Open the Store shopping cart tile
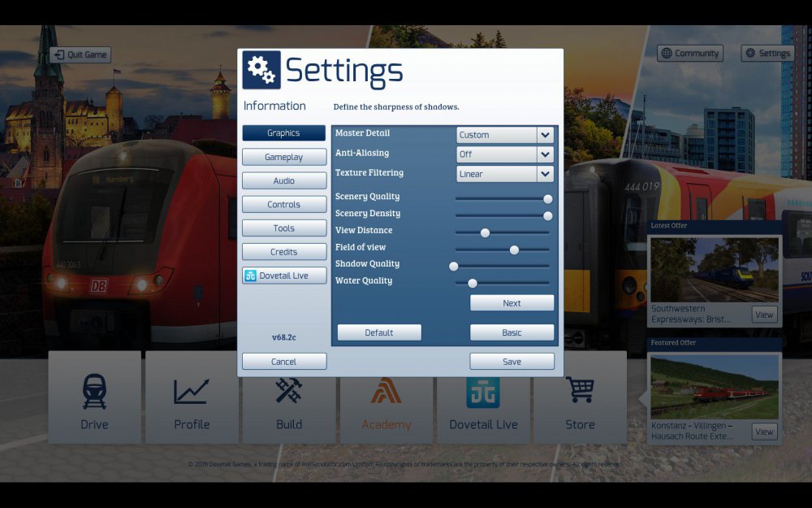Viewport: 812px width, 508px height. pyautogui.click(x=580, y=398)
